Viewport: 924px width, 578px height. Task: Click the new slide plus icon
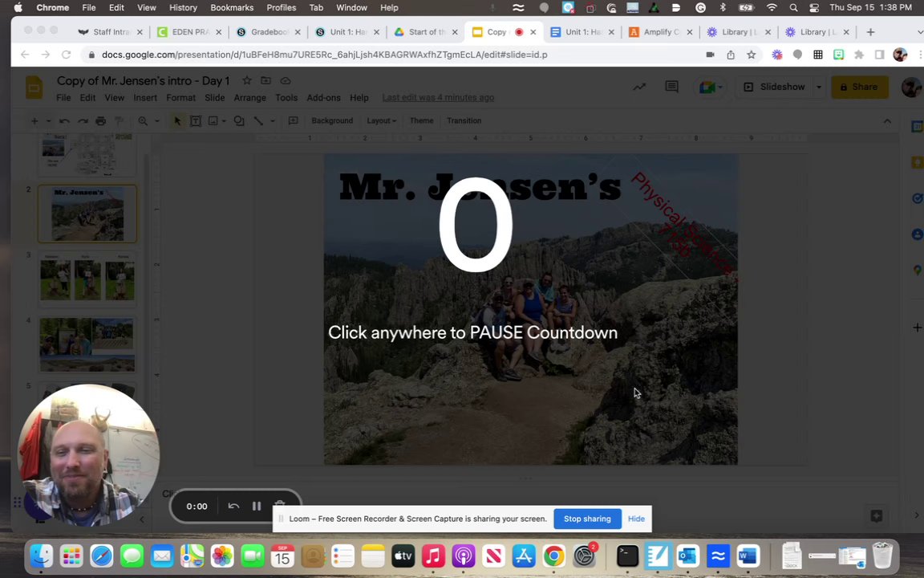click(x=34, y=121)
